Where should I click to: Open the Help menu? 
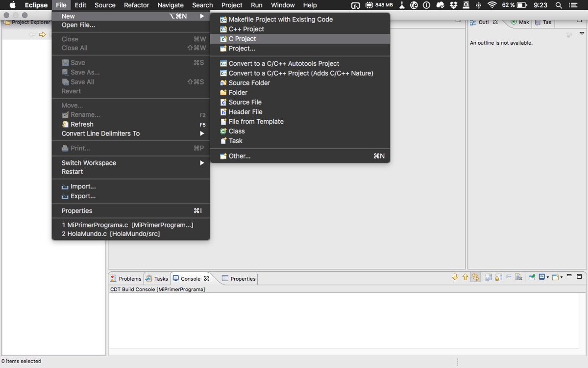click(310, 5)
